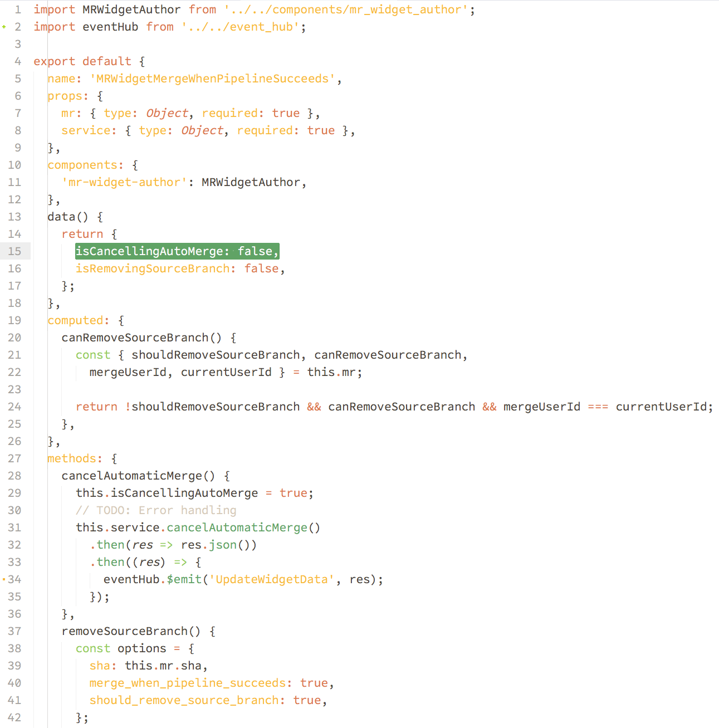Click the 'false' value on line 16
The width and height of the screenshot is (719, 728).
pos(261,268)
